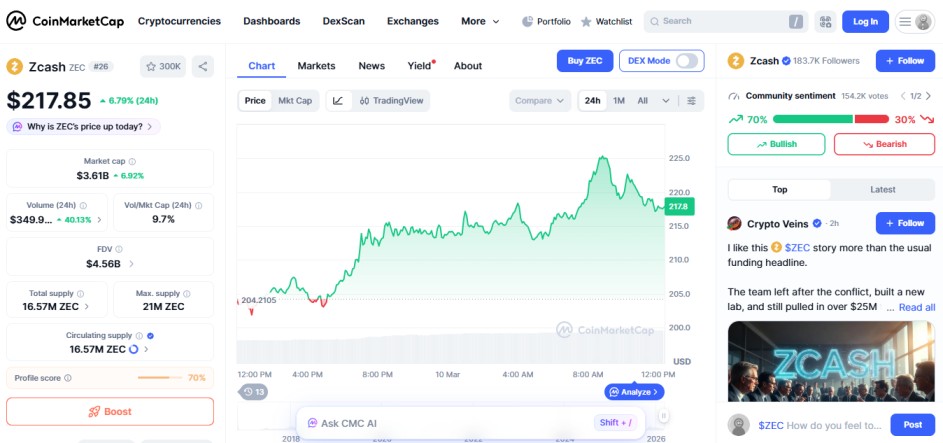Open the DexScan menu
943x443 pixels.
click(343, 21)
